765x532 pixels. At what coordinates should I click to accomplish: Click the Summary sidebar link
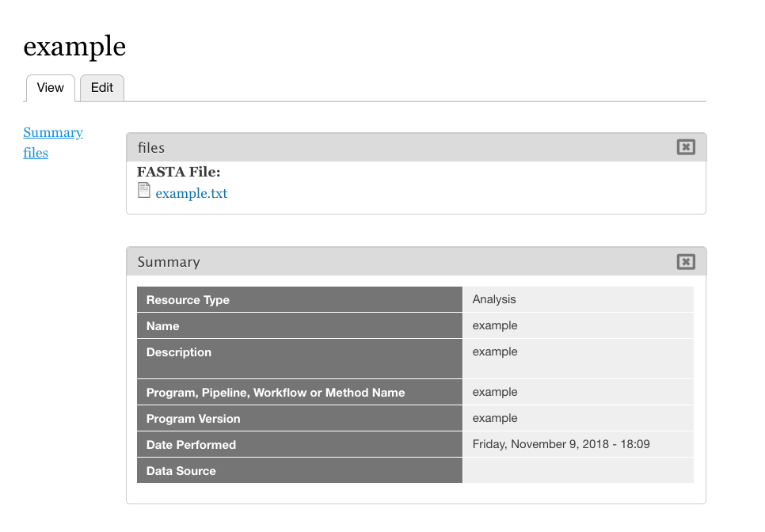[53, 133]
